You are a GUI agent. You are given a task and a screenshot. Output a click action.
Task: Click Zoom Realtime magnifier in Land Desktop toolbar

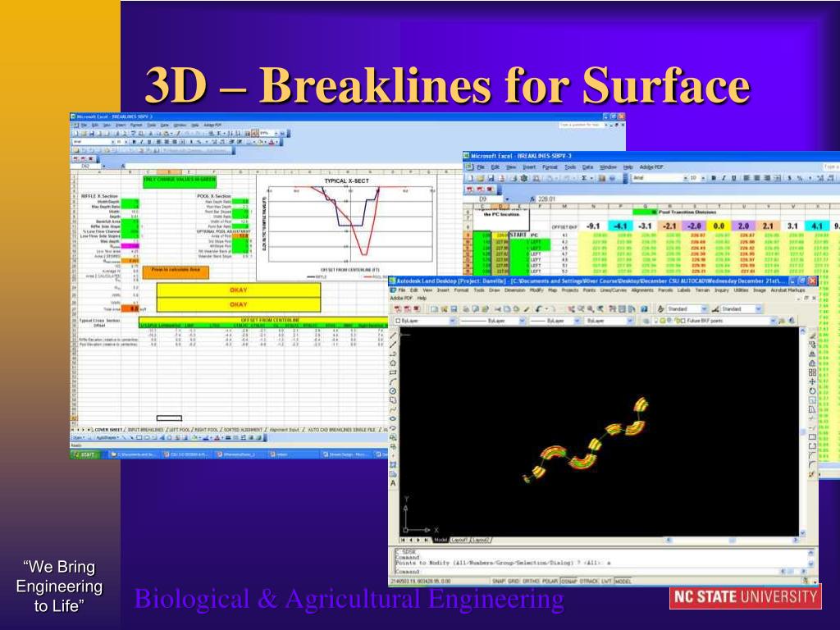point(581,308)
